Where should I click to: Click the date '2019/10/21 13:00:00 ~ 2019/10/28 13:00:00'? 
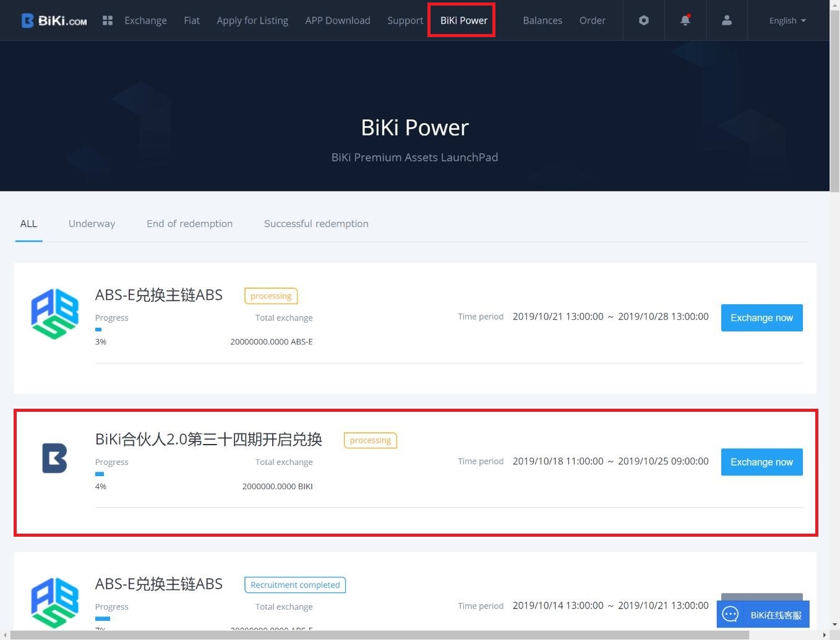click(x=611, y=316)
